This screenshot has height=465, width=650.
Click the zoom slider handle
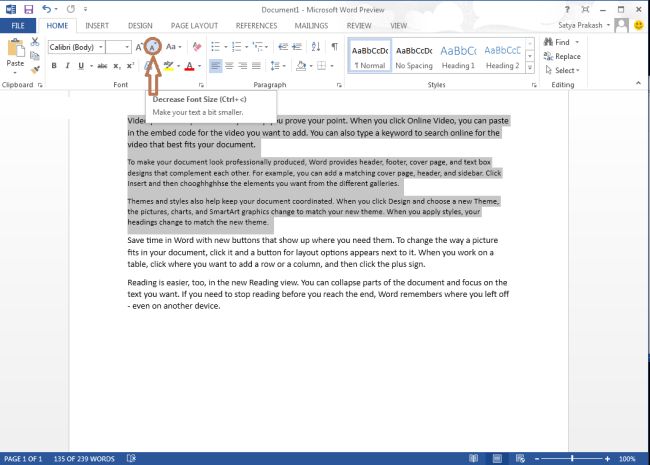(x=572, y=458)
